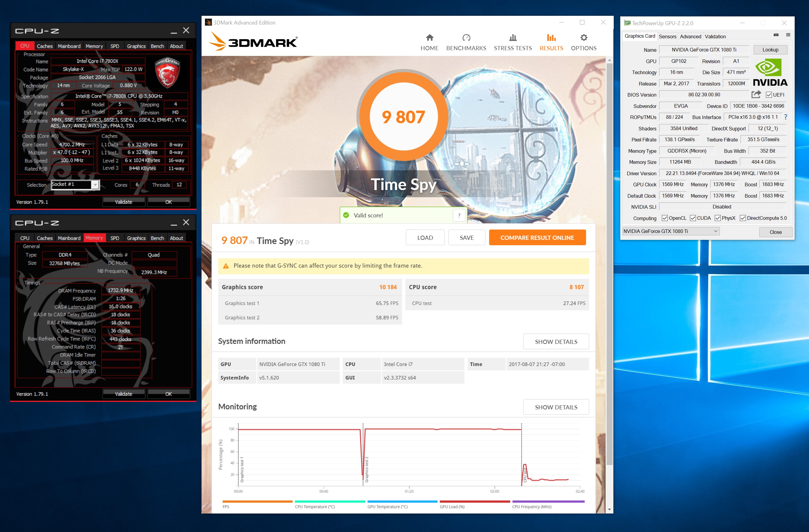Click the 3DMark vertical scrollbar thumb
Viewport: 809px width, 532px height.
tap(609, 263)
